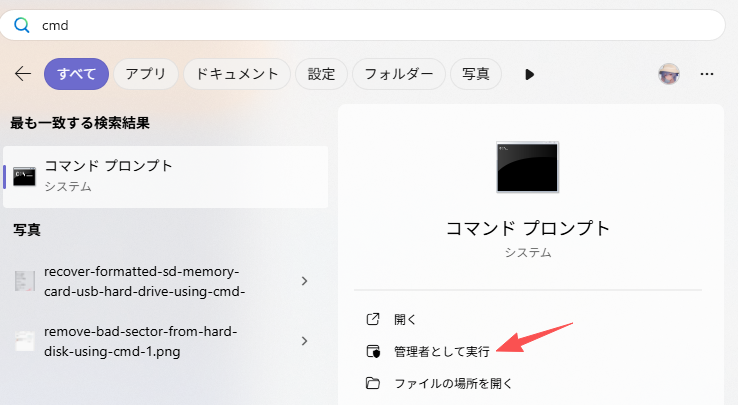The width and height of the screenshot is (738, 405).
Task: Select the すべて filter tab
Action: (76, 74)
